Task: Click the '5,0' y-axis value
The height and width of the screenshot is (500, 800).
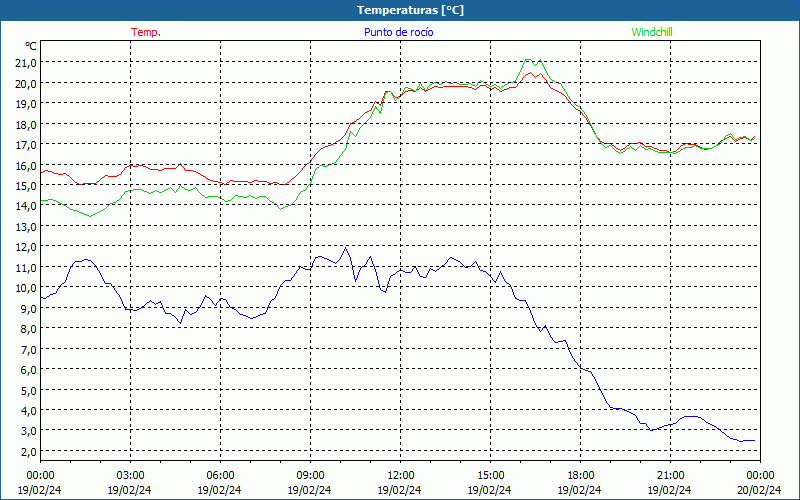Action: (28, 390)
